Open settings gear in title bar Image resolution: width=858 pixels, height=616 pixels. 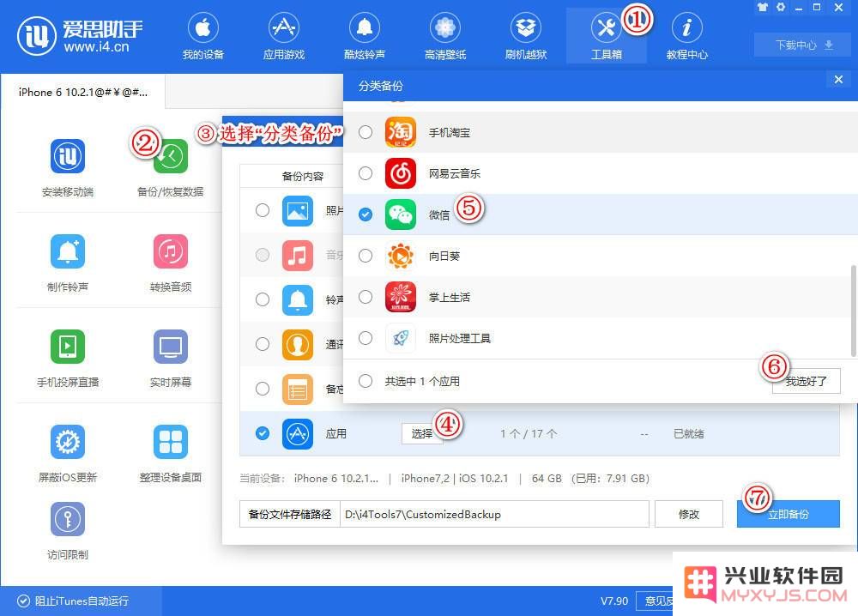coord(781,7)
